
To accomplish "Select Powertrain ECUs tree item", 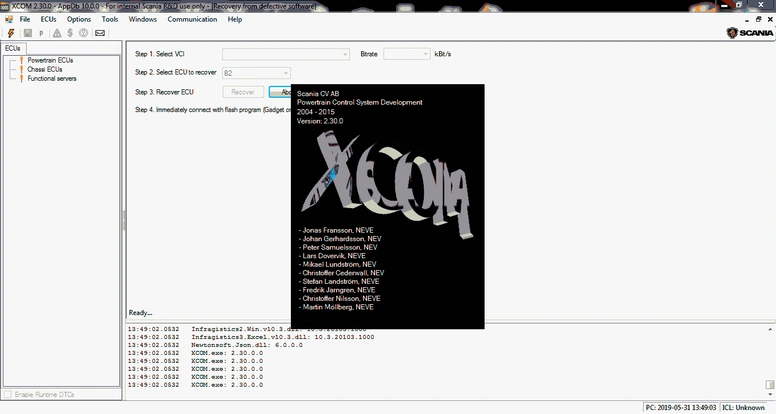I will (50, 60).
